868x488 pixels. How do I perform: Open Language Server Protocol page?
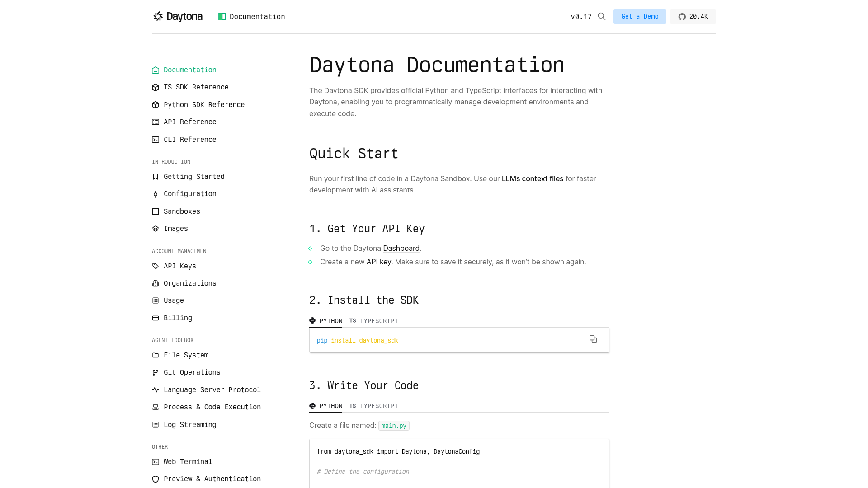[x=212, y=390]
